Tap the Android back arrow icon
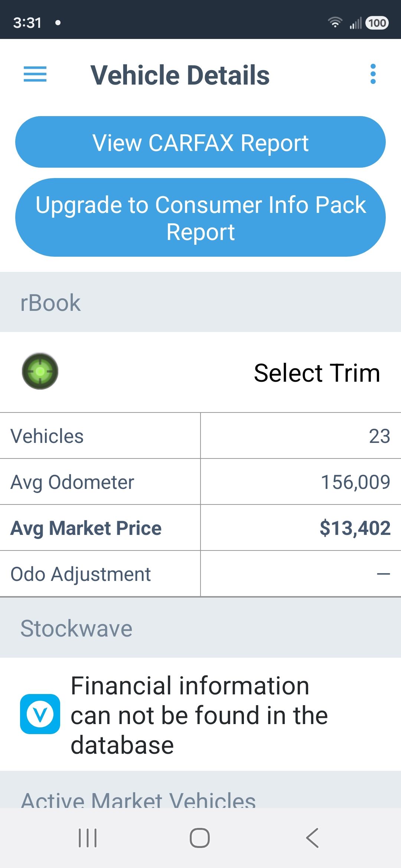 click(x=312, y=838)
